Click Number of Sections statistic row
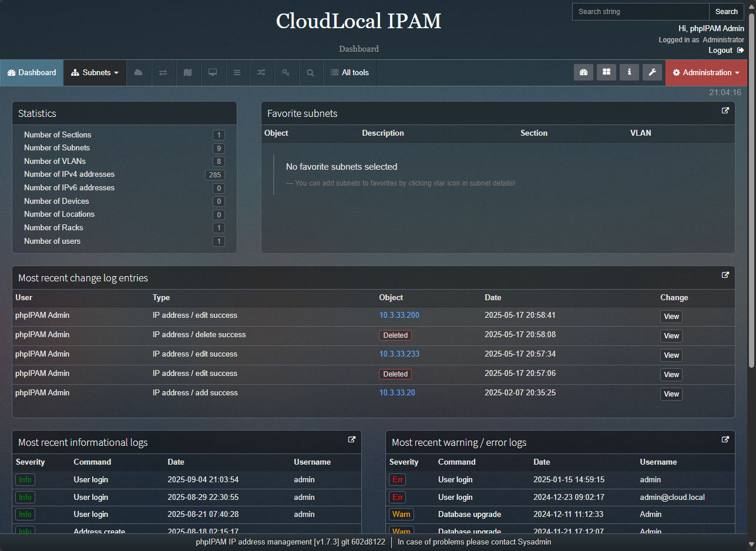Screen dimensions: 756x551 (124, 135)
